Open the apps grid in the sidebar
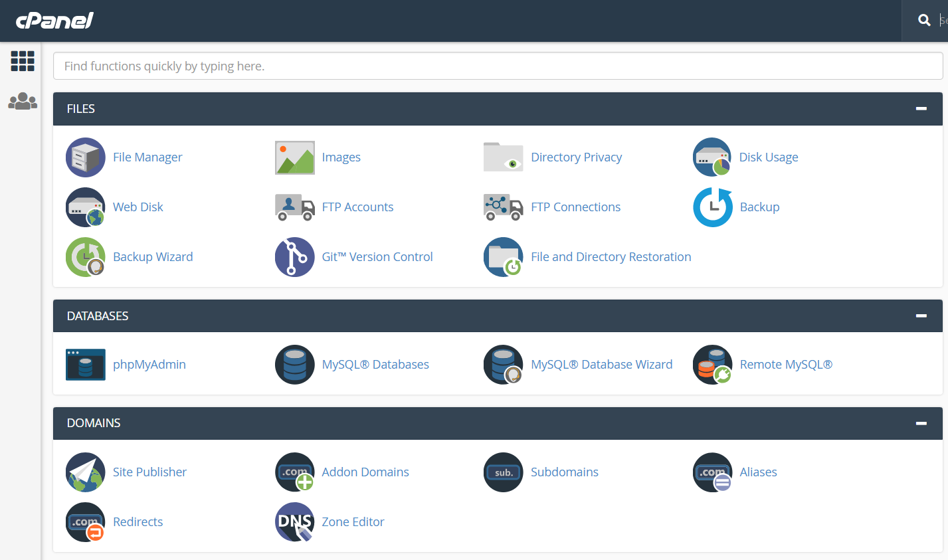 pos(22,60)
